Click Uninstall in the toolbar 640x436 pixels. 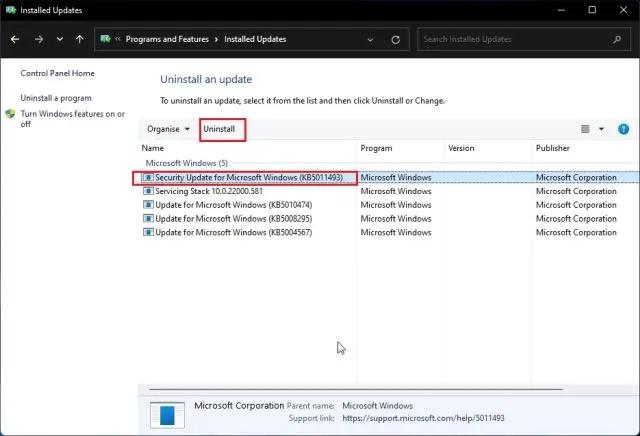click(219, 129)
